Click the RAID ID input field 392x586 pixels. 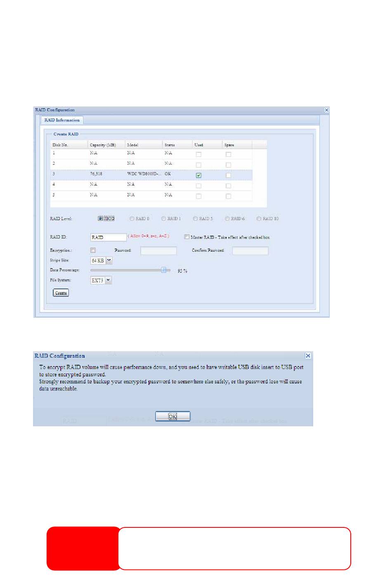point(108,237)
